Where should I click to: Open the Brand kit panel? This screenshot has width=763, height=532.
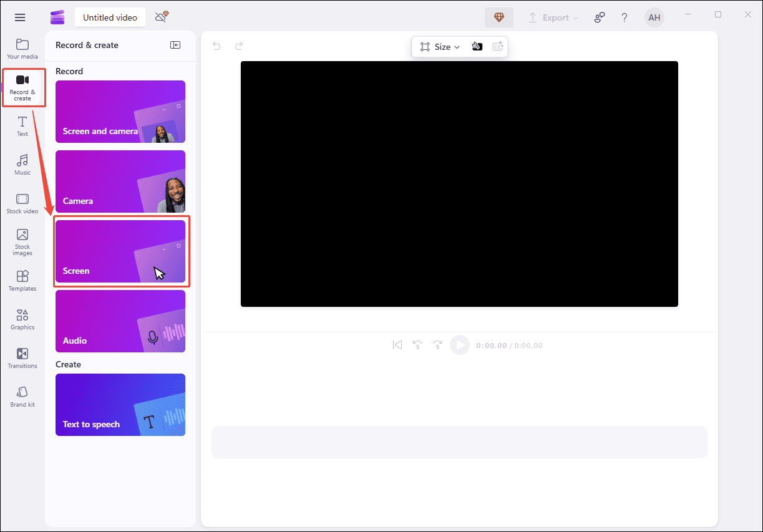pyautogui.click(x=22, y=397)
